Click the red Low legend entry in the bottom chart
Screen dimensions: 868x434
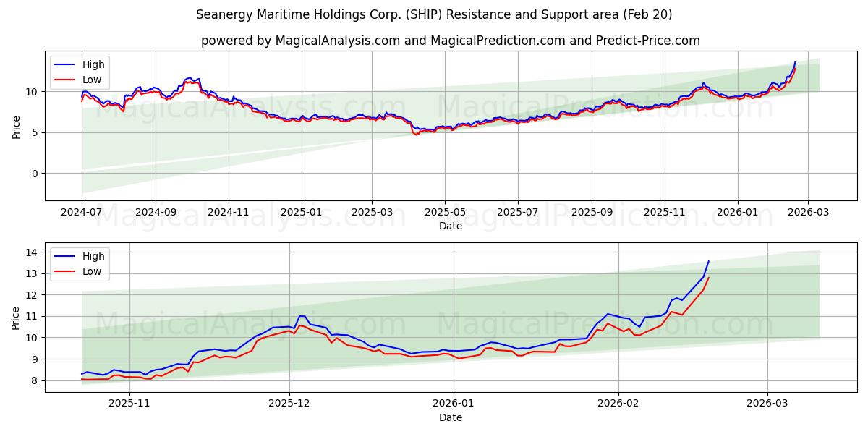coord(78,272)
